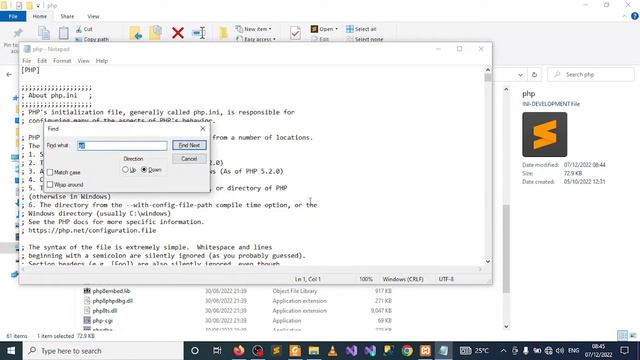640x360 pixels.
Task: Open File Explorer taskbar icon
Action: (314, 351)
